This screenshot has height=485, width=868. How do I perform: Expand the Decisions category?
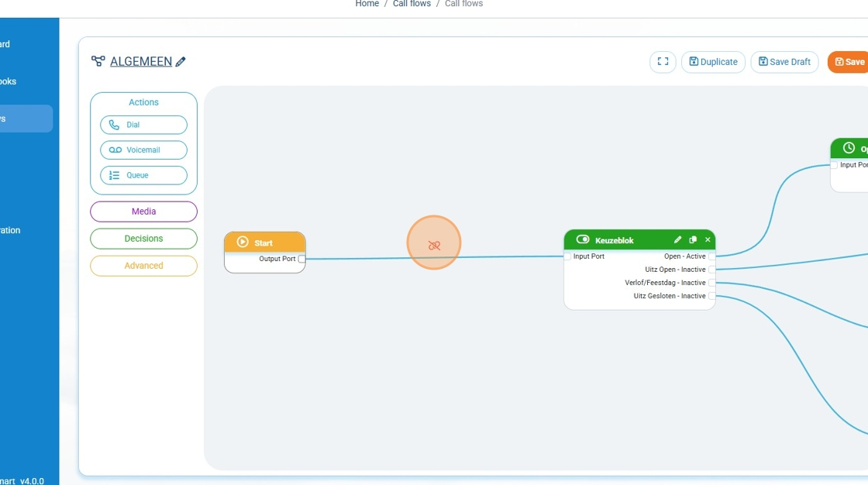(x=143, y=239)
